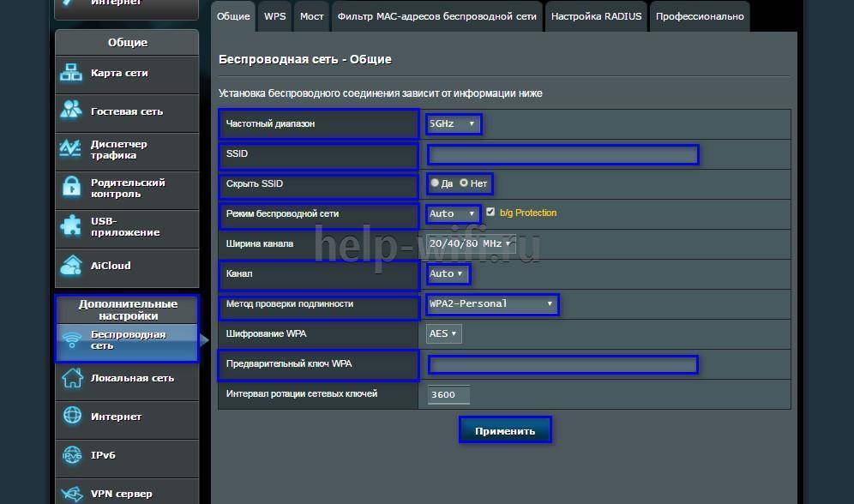
Task: Click the Network Map (Карта сети) icon
Action: pyautogui.click(x=71, y=74)
